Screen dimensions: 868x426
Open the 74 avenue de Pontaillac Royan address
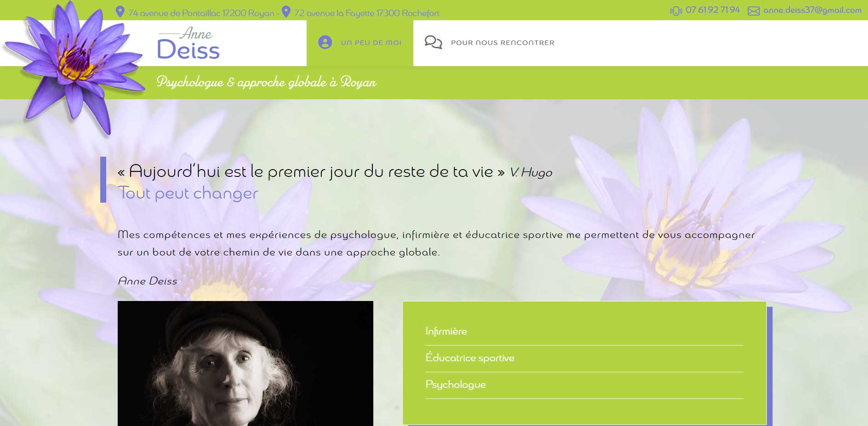[201, 13]
